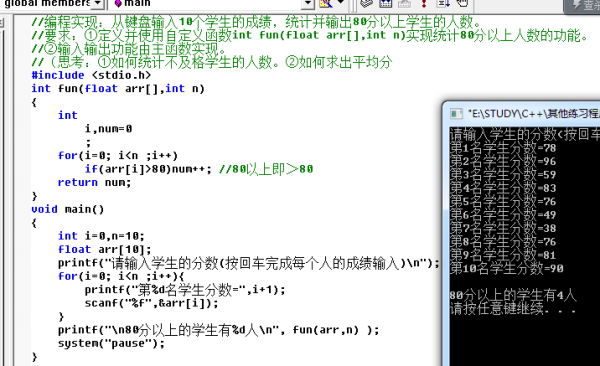Open the global members dropdown arrow

(x=98, y=4)
